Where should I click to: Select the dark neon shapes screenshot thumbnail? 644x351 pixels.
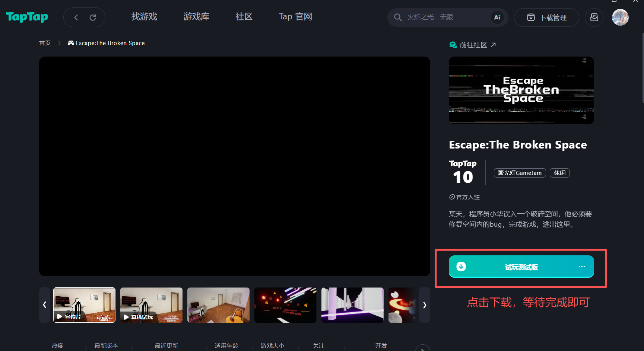(x=285, y=305)
